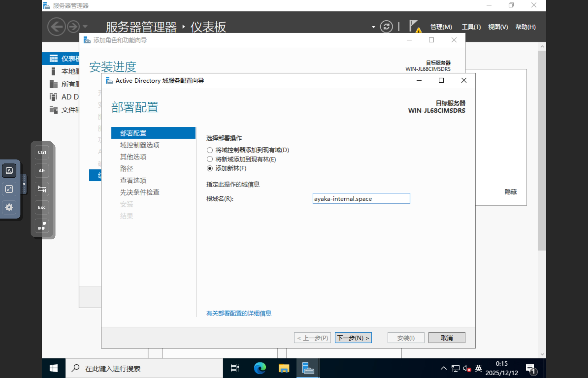Open Microsoft Edge from the taskbar
The height and width of the screenshot is (378, 588).
tap(260, 368)
